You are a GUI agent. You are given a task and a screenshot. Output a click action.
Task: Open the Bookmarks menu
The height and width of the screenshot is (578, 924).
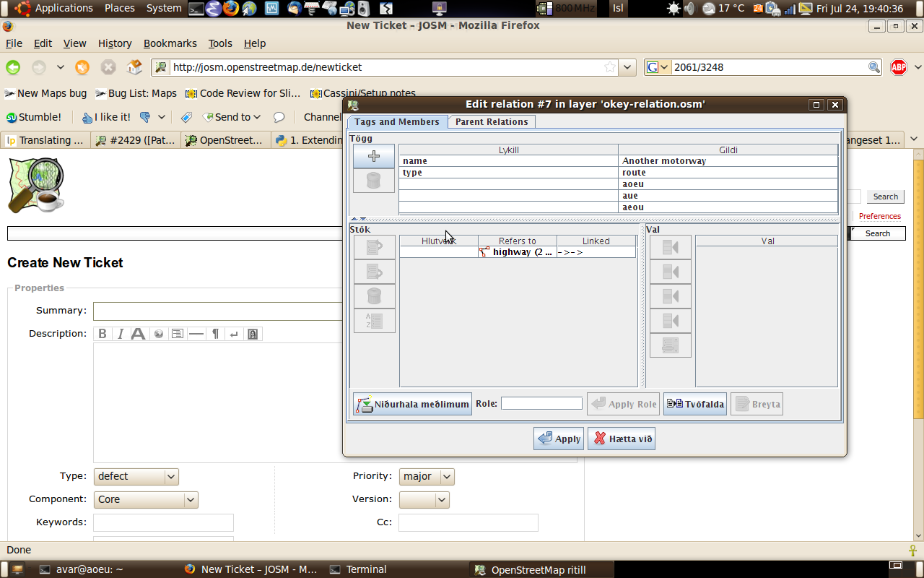click(x=170, y=43)
